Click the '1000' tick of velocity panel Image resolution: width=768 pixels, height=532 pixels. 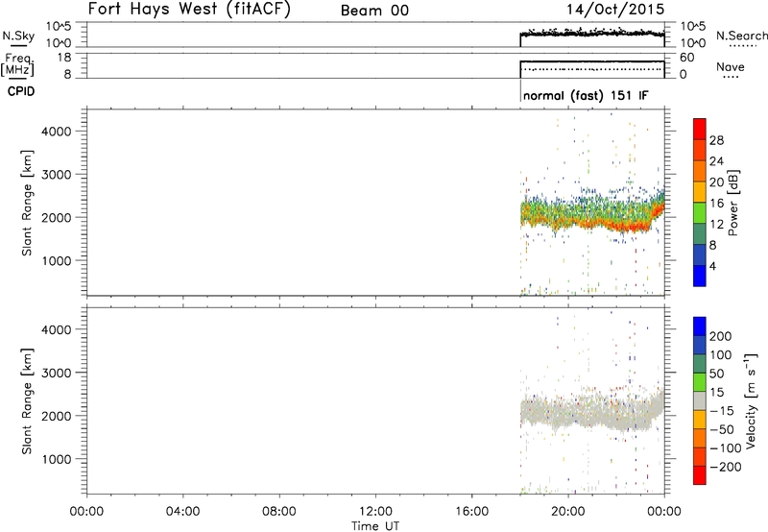pos(57,459)
